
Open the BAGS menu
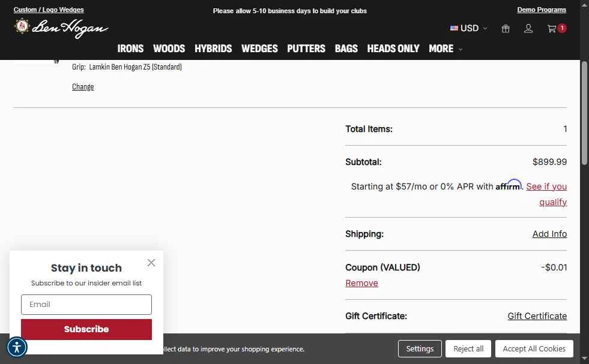tap(346, 49)
